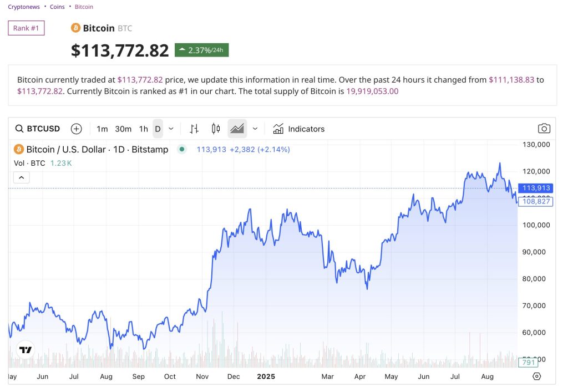The height and width of the screenshot is (392, 568).
Task: Switch the interval to 1h
Action: click(x=143, y=129)
